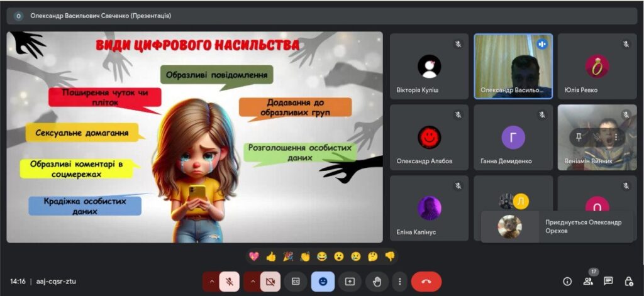Click slide title ВИДИ ЦИФРОВОГО НАСИЛЬСТВА
Image resolution: width=644 pixels, height=296 pixels.
pos(197,45)
